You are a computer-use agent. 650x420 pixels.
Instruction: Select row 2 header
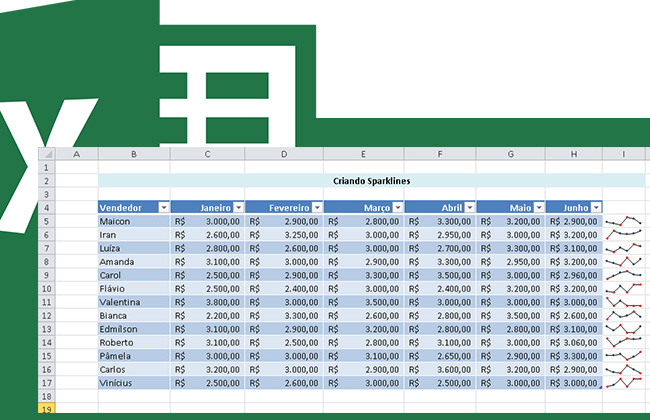coord(47,181)
